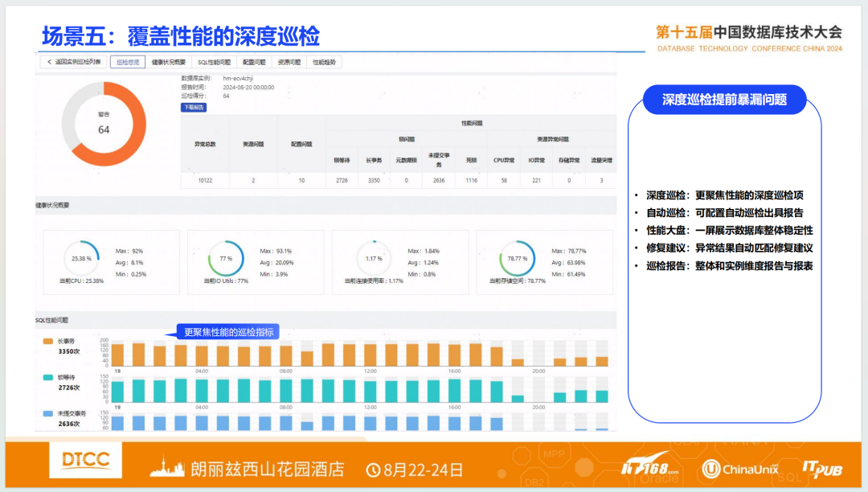
Task: Click the 10122 value under 异常总数
Action: point(205,180)
